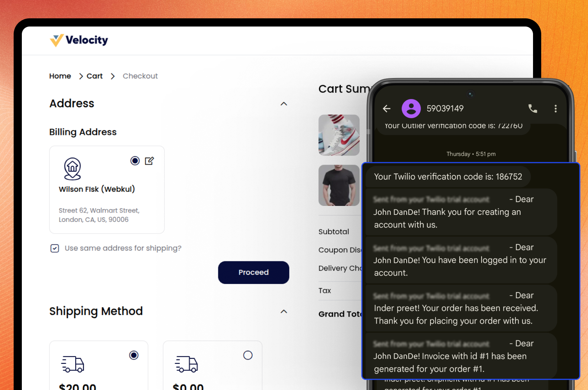Click the Thursday 5:51 pm timestamp
The height and width of the screenshot is (390, 588).
point(471,154)
